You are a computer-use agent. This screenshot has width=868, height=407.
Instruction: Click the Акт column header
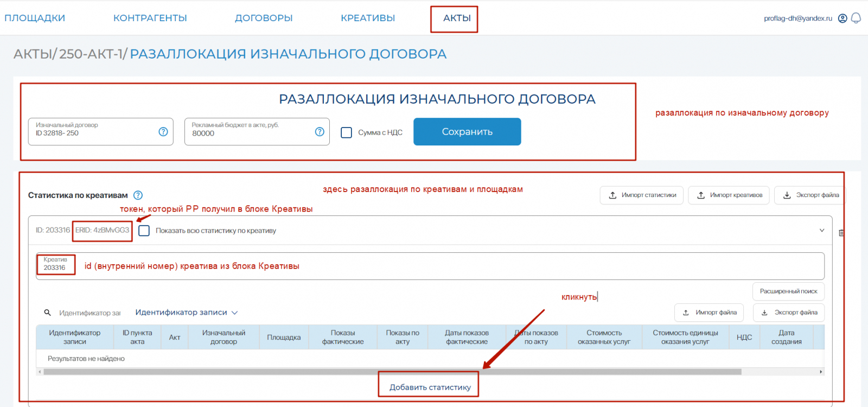pos(175,337)
